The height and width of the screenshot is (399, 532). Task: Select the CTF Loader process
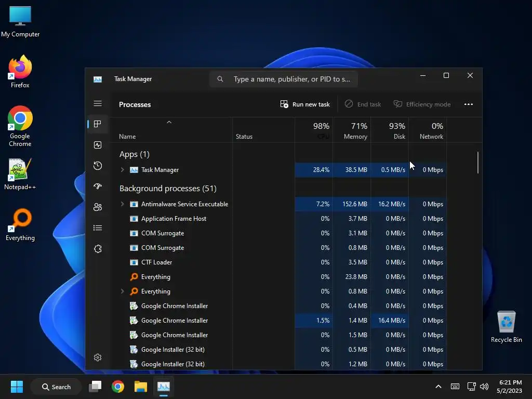coord(278,262)
